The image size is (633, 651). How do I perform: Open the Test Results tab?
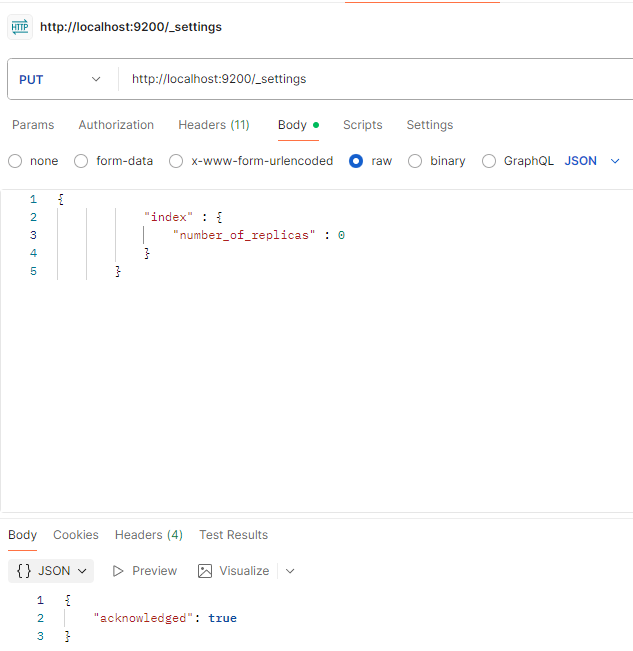coord(233,535)
